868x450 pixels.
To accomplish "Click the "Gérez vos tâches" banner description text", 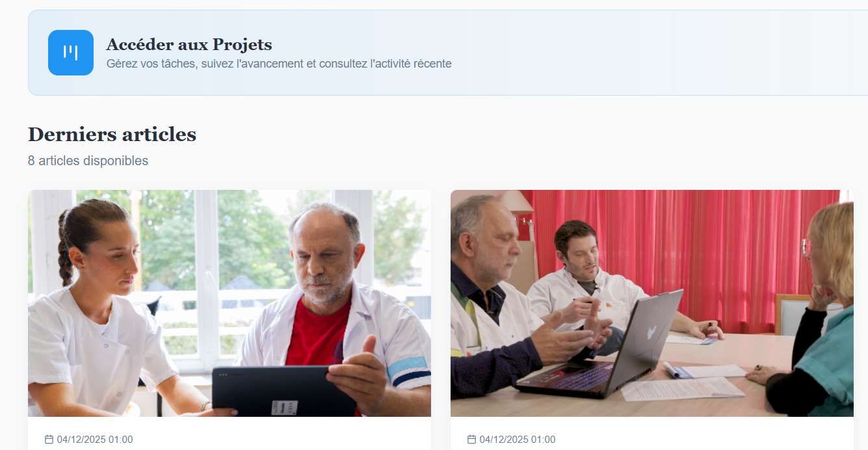I will (279, 64).
